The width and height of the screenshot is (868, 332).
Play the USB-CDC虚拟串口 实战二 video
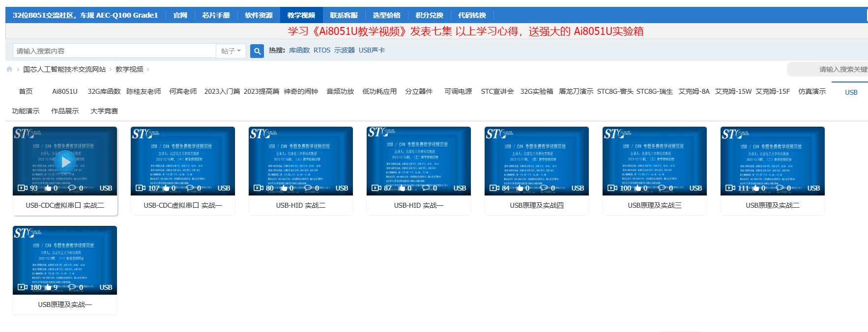pos(65,161)
